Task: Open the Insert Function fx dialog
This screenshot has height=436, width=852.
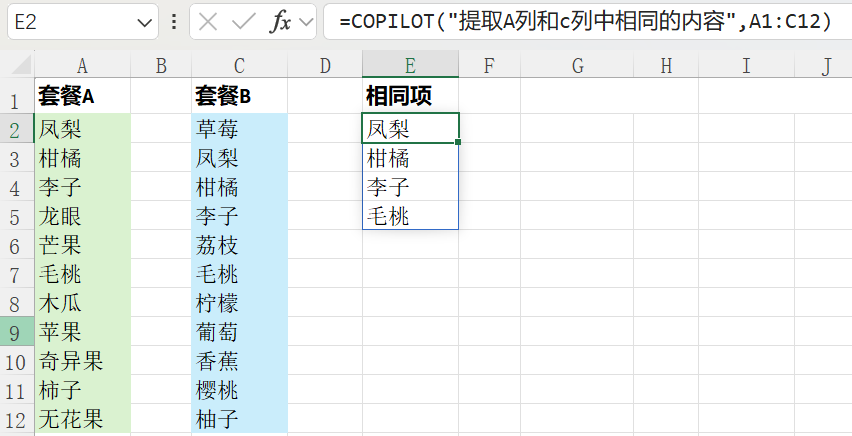Action: (281, 21)
